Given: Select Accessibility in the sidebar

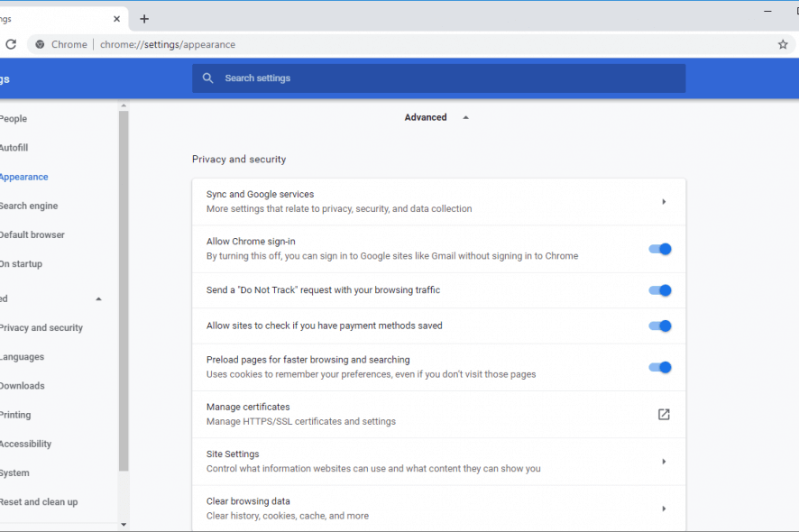Looking at the screenshot, I should (25, 444).
